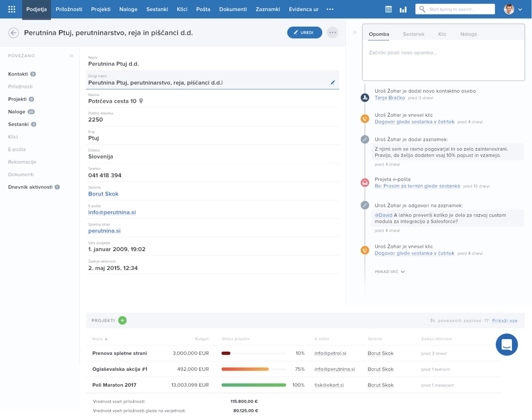Switch to the Sestanek tab
The height and width of the screenshot is (420, 532).
tap(413, 34)
